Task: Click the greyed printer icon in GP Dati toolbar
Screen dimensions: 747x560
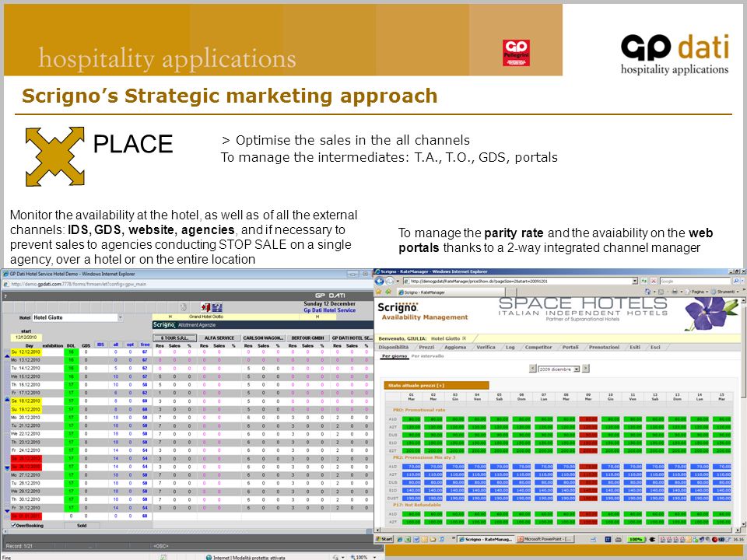Action: pyautogui.click(x=184, y=308)
